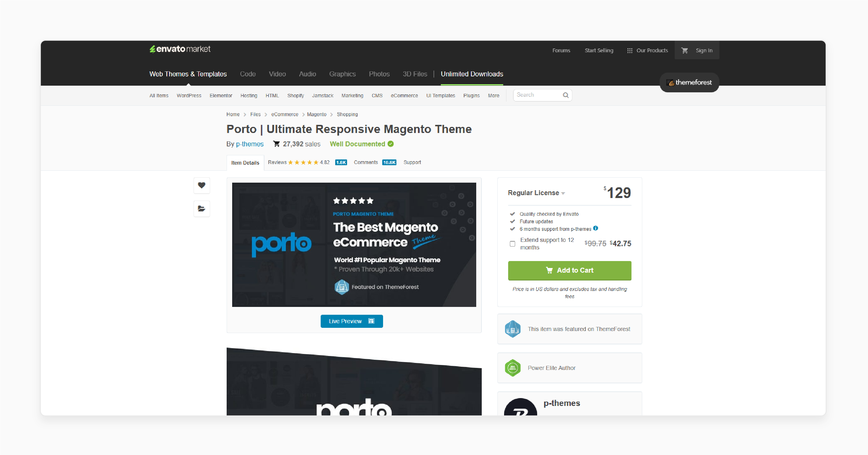Screen dimensions: 868x455
Task: Click the p-themes author name heading
Action: [x=562, y=403]
